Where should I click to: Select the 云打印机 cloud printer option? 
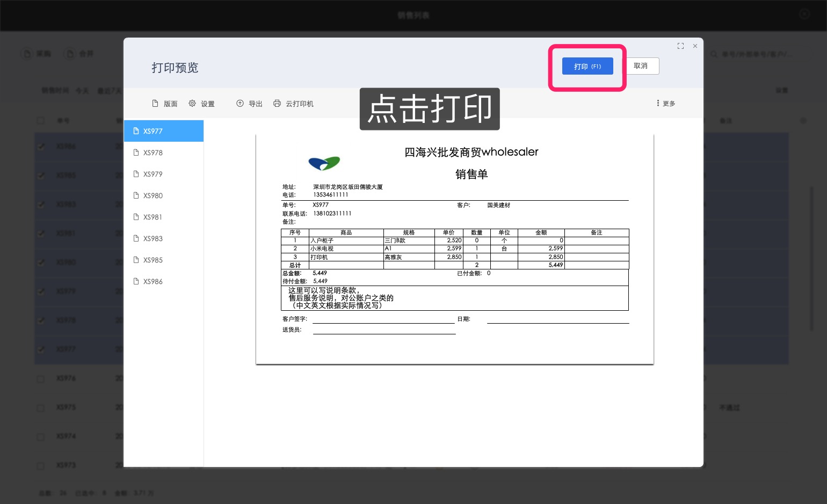(293, 104)
